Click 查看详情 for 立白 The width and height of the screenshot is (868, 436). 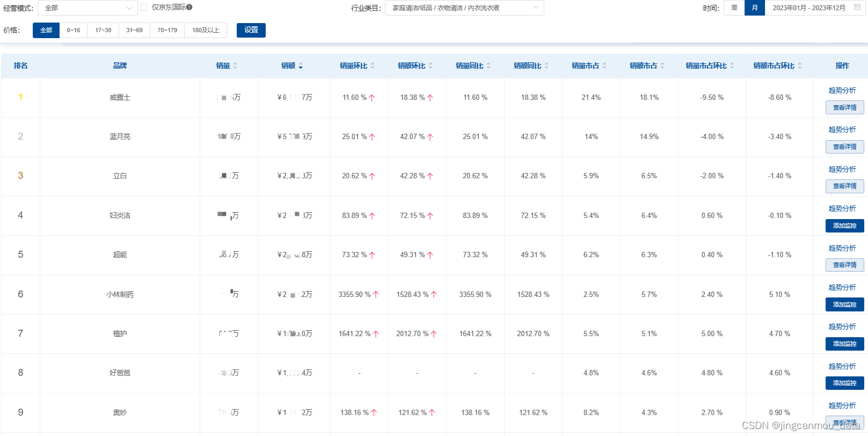(x=845, y=186)
